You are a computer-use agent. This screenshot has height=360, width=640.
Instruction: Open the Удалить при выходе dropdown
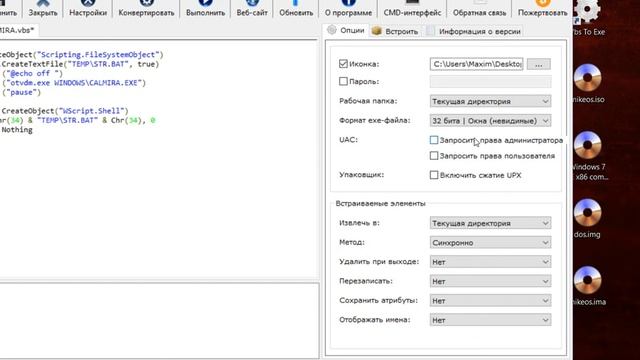pyautogui.click(x=490, y=262)
